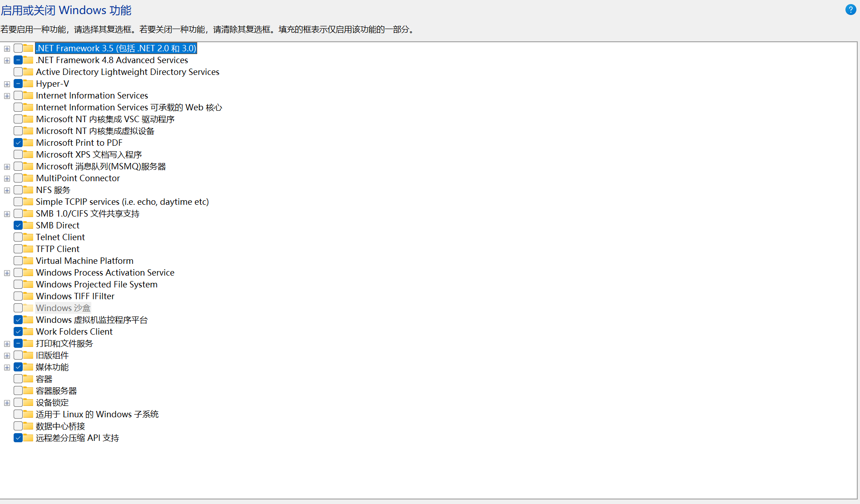The width and height of the screenshot is (860, 504).
Task: Click the folder icon beside 容器
Action: click(28, 379)
